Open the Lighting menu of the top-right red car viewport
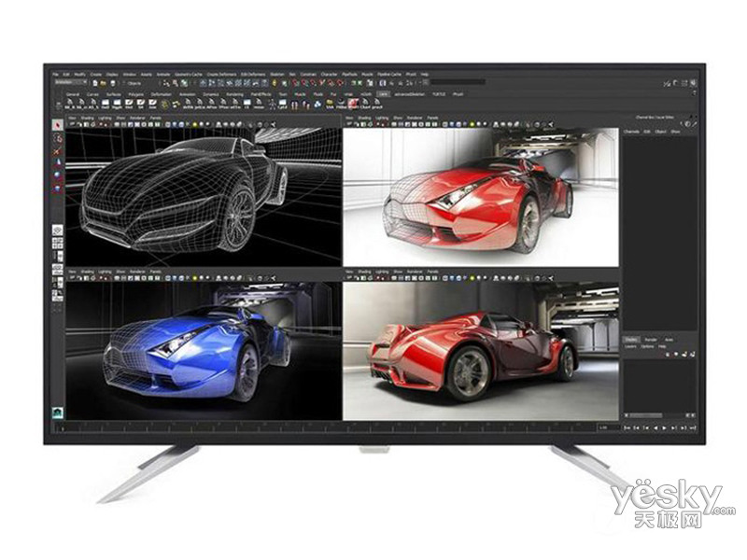The height and width of the screenshot is (560, 747). click(382, 118)
